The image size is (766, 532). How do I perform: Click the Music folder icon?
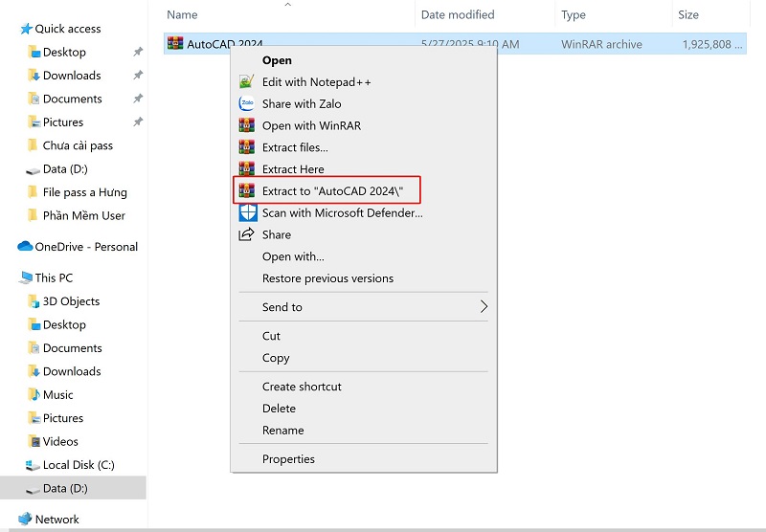(34, 394)
